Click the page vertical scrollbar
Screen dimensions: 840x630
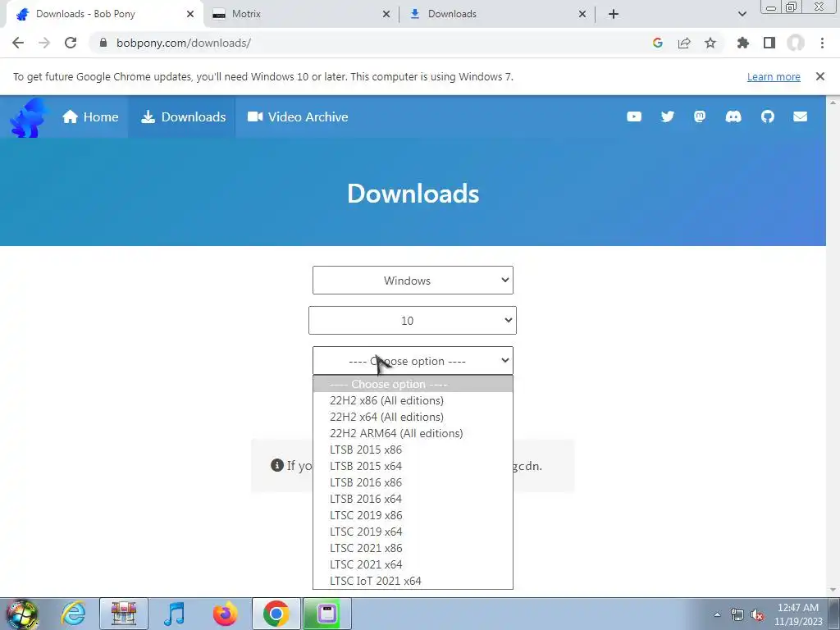point(833,345)
